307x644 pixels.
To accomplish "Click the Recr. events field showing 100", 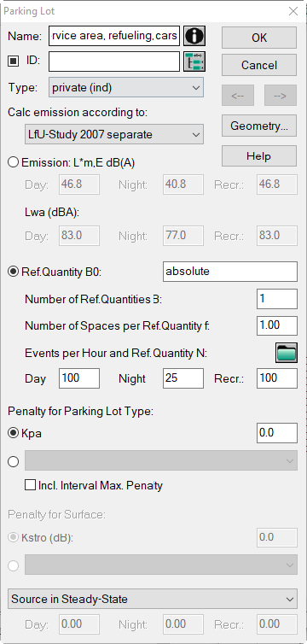I will click(277, 378).
